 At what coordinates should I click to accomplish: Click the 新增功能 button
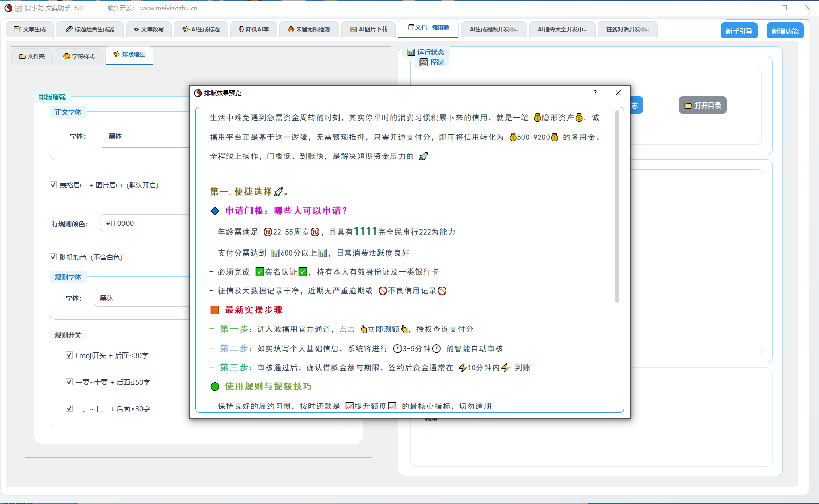coord(785,31)
